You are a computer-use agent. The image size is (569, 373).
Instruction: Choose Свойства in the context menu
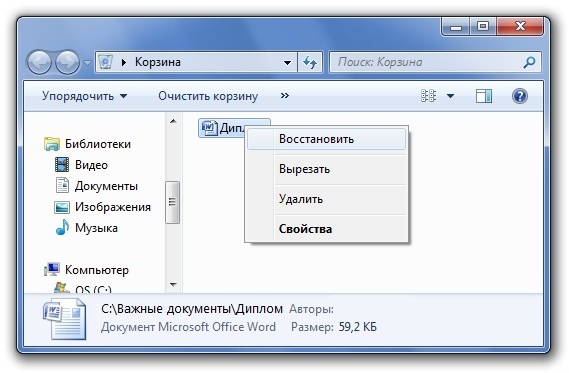(326, 229)
